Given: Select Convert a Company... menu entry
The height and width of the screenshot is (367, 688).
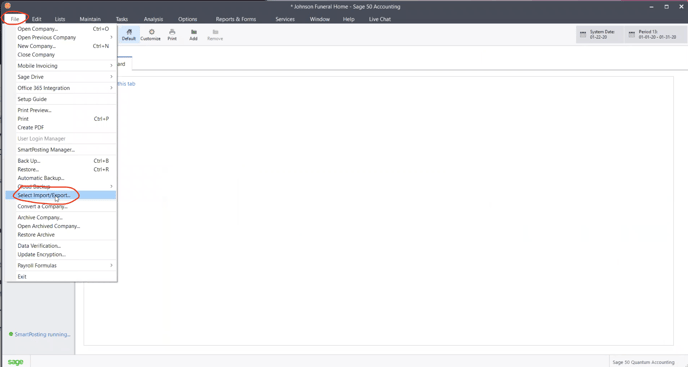Looking at the screenshot, I should pyautogui.click(x=61, y=206).
